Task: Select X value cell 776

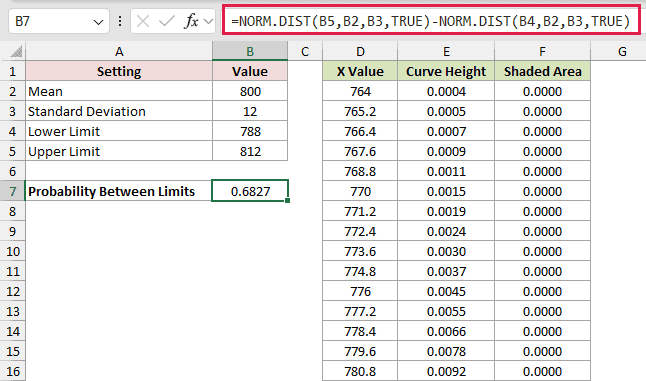Action: click(360, 291)
